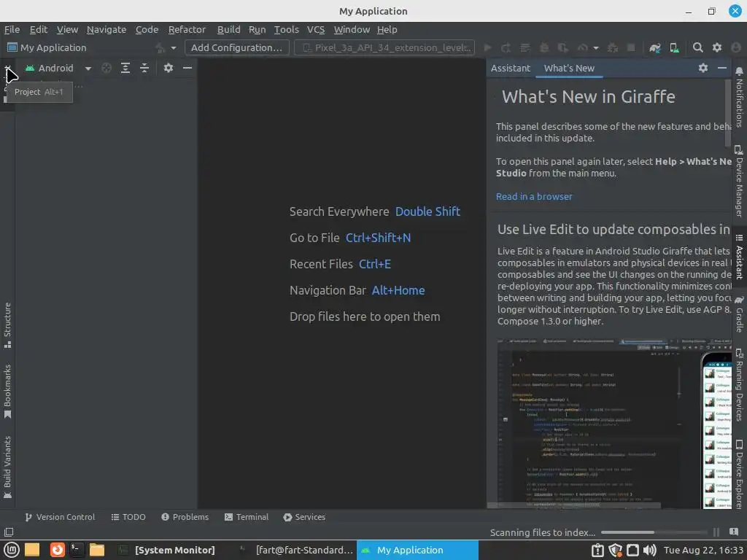The width and height of the screenshot is (747, 560).
Task: Click the My Application project breadcrumb
Action: tap(47, 47)
